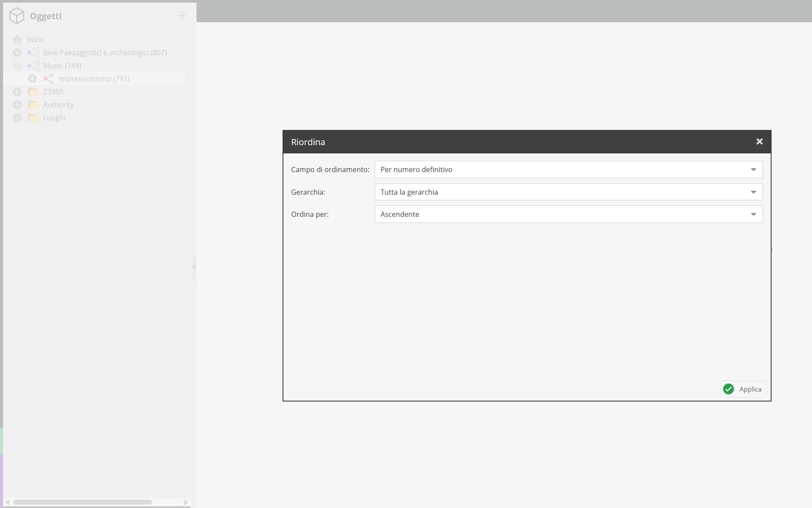Click the Ordina per label
The height and width of the screenshot is (508, 812).
(310, 214)
